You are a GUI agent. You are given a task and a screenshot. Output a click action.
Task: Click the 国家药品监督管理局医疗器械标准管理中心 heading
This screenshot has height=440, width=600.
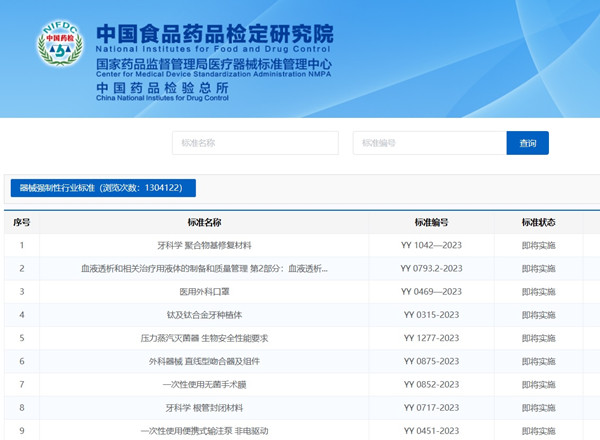(x=214, y=64)
